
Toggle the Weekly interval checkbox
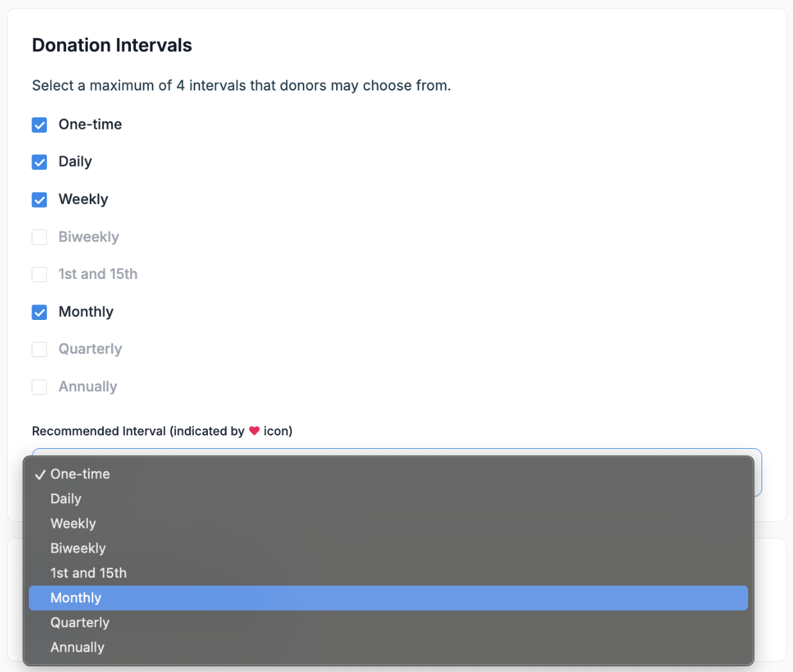tap(40, 200)
